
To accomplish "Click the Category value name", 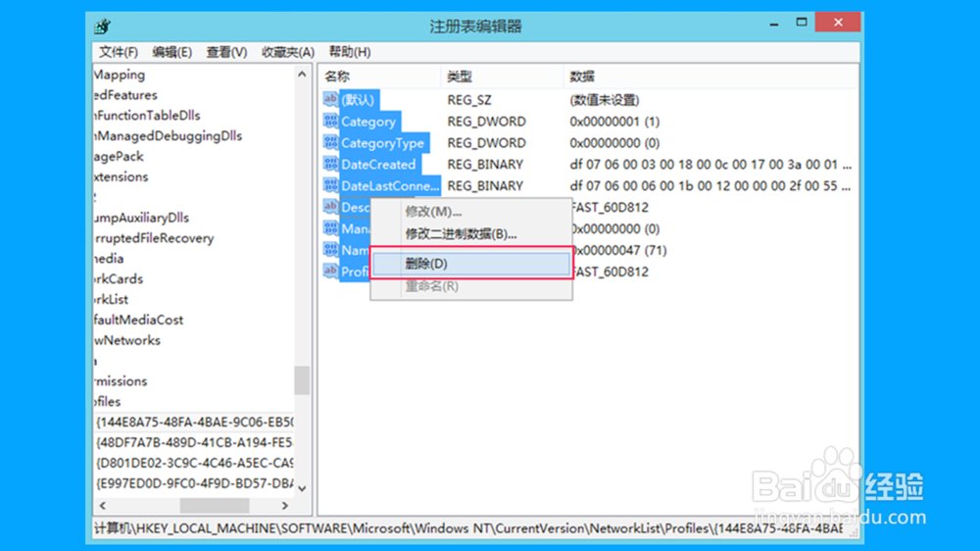I will (x=368, y=122).
